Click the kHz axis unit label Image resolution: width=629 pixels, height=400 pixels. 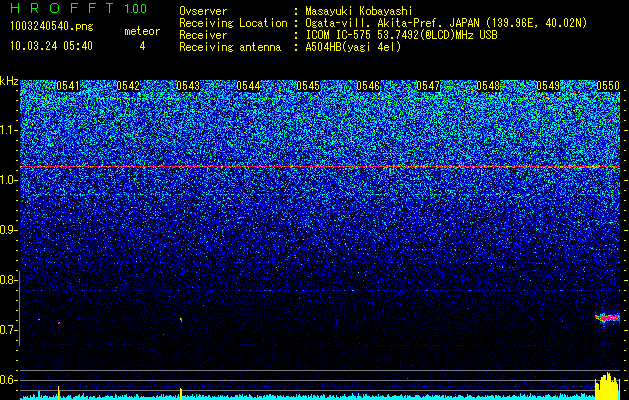pyautogui.click(x=9, y=81)
